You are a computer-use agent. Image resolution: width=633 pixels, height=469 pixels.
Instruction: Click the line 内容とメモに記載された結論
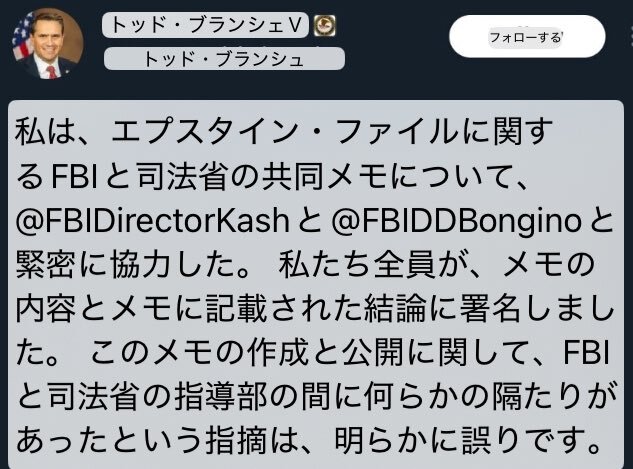pos(315,310)
